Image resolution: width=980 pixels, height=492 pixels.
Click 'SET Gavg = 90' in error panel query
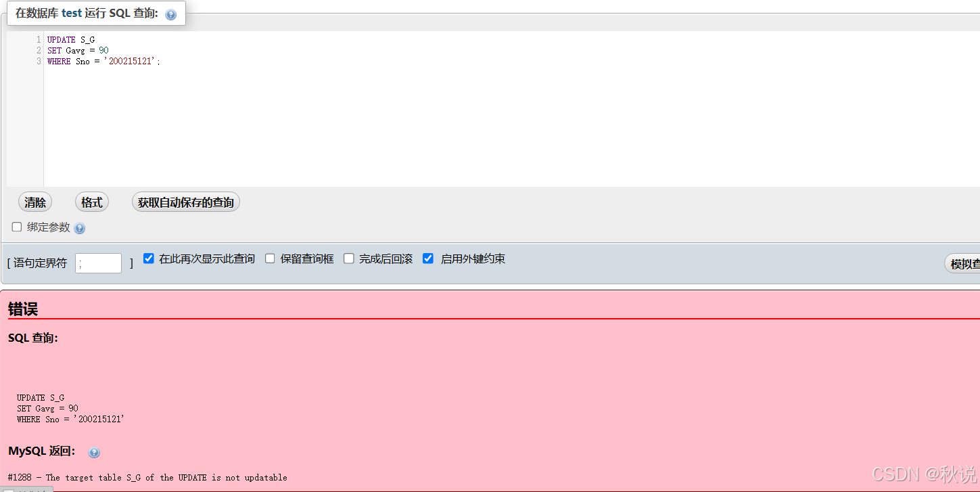[47, 409]
